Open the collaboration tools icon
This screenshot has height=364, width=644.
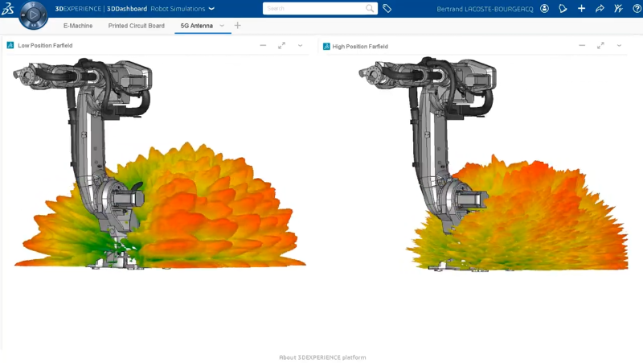[x=618, y=8]
